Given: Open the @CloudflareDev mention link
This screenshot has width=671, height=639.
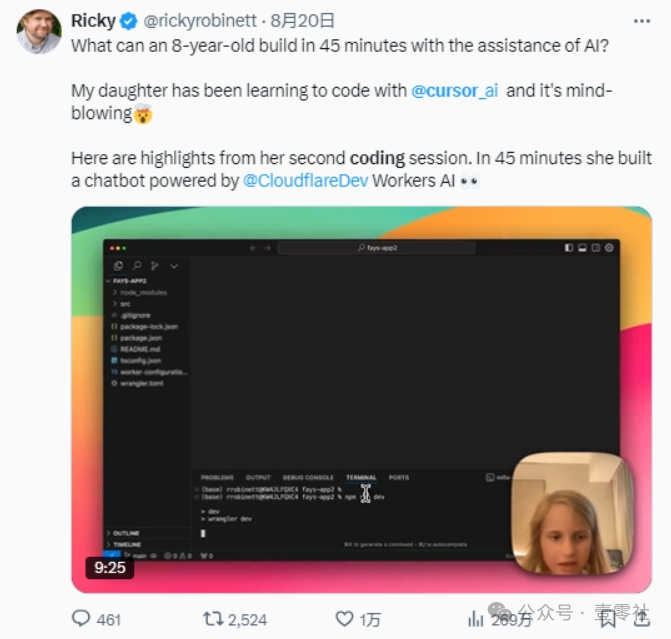Looking at the screenshot, I should pyautogui.click(x=304, y=181).
